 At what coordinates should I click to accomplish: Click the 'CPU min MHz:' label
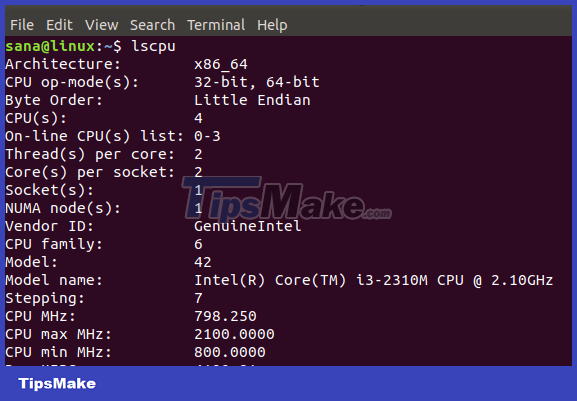point(58,352)
